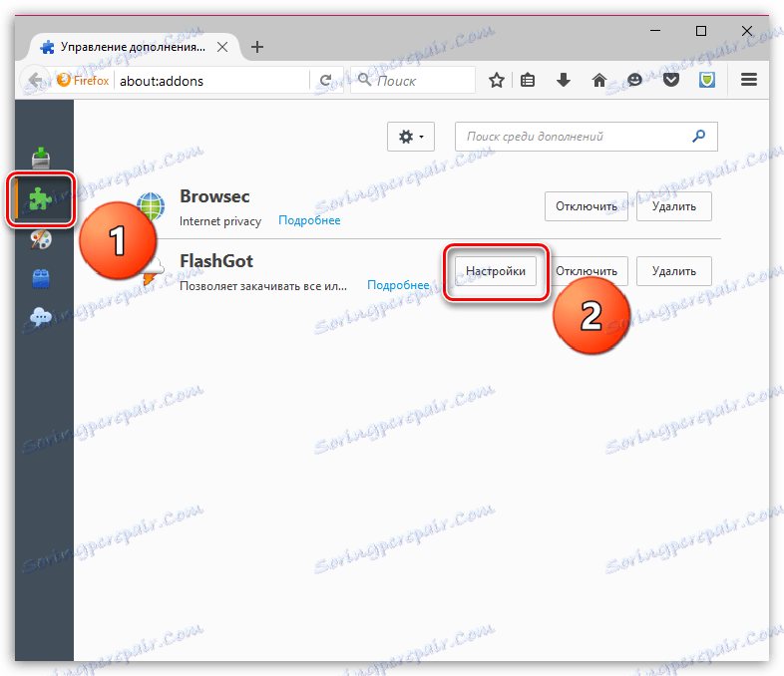Image resolution: width=784 pixels, height=676 pixels.
Task: Focus the Поиск browser search field
Action: [x=413, y=81]
